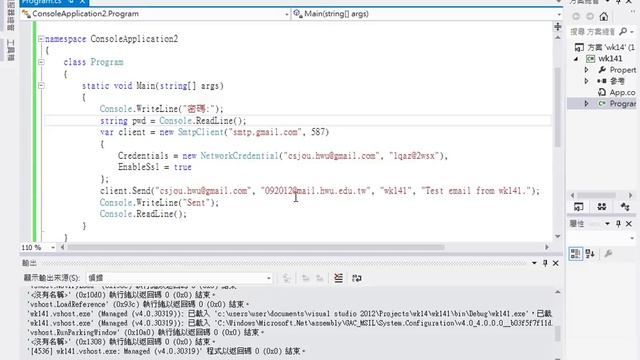Close the Properties panel
Viewport: 640px width, 360px height.
(629, 224)
